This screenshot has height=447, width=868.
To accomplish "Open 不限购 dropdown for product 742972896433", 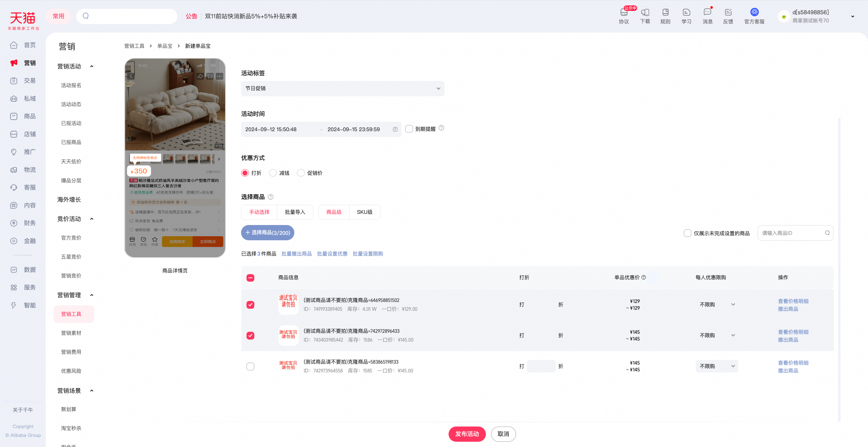I will (717, 336).
